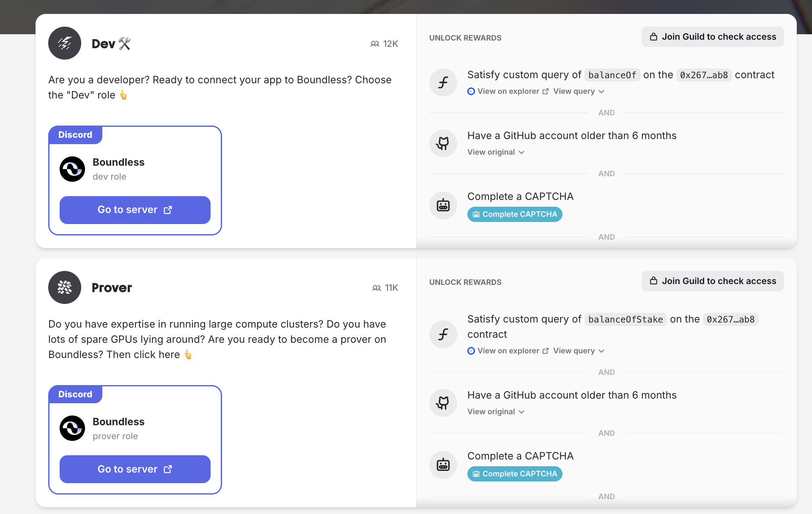Expand View query under balanceOfStake requirement

(578, 351)
